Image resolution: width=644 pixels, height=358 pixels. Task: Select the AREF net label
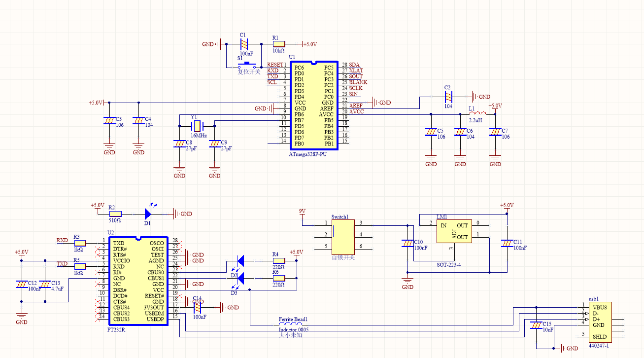[x=356, y=106]
